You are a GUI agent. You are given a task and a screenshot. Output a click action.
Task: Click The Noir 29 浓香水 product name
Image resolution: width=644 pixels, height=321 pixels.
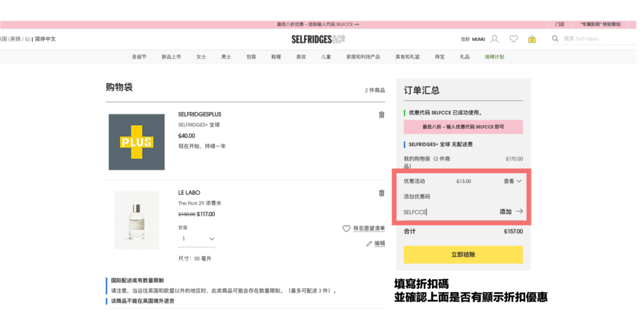point(200,203)
